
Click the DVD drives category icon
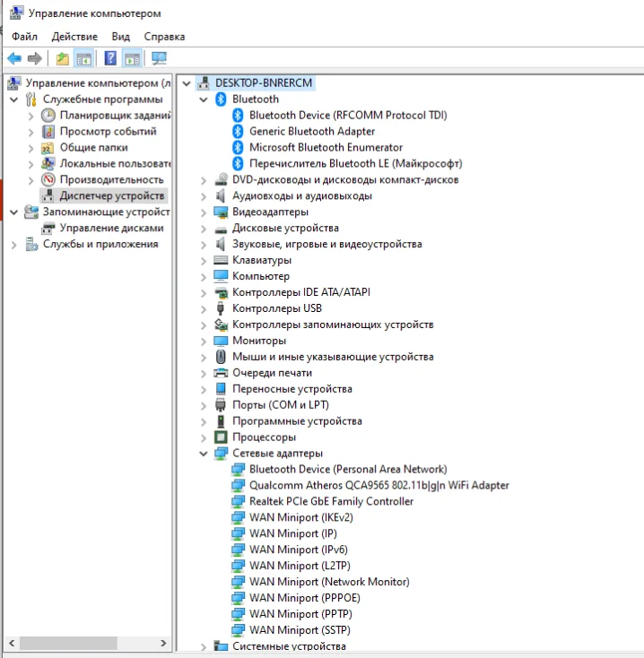tap(221, 179)
